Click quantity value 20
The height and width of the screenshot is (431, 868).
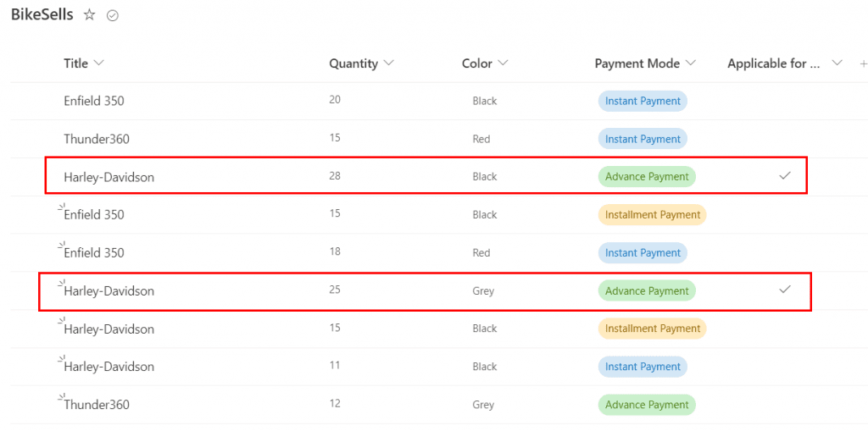(x=334, y=100)
